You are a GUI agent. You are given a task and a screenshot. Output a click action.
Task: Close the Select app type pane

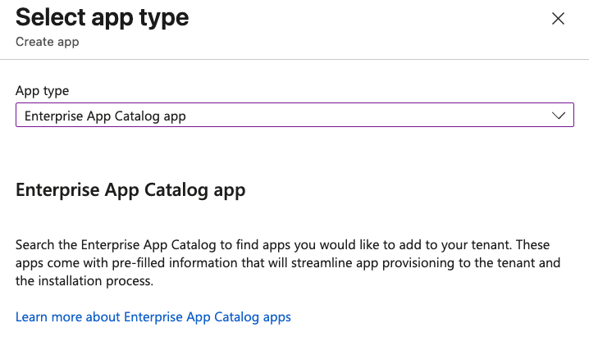point(558,19)
